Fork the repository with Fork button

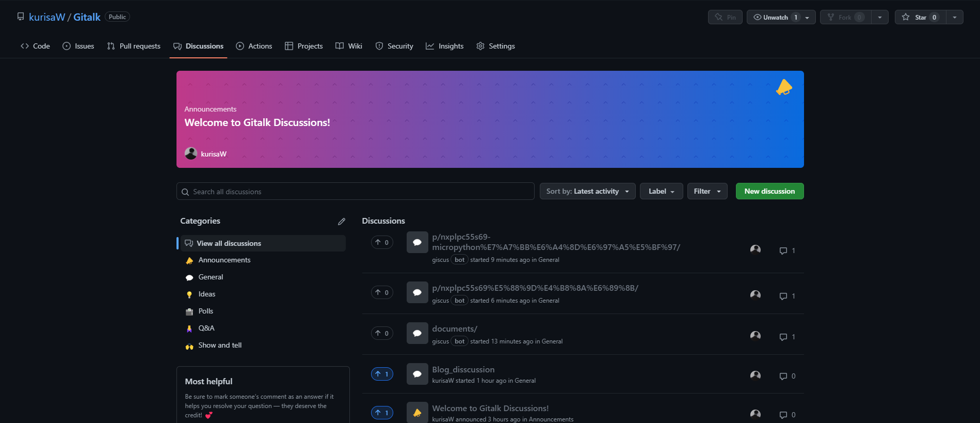(845, 17)
